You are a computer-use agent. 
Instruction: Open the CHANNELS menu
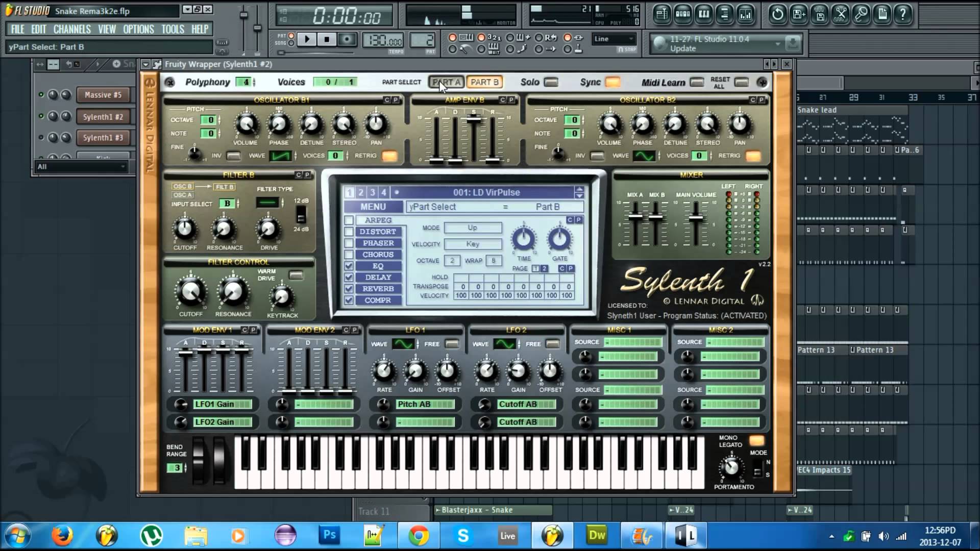(72, 29)
